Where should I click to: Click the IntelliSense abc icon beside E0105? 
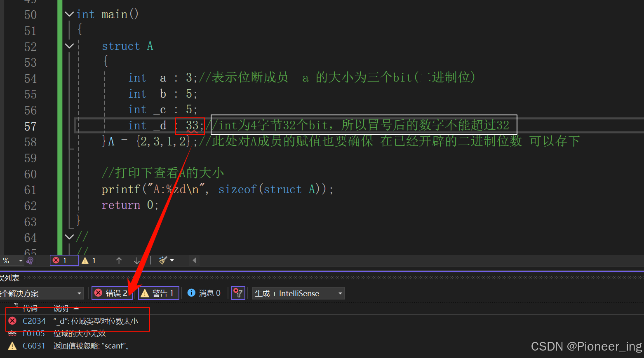click(12, 333)
